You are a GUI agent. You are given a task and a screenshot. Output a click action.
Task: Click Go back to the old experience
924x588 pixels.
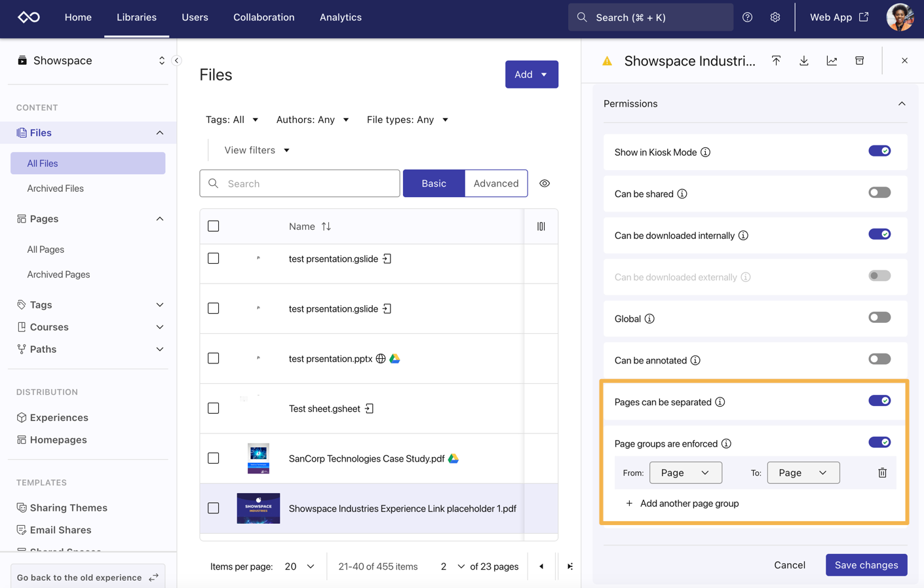[x=88, y=578]
